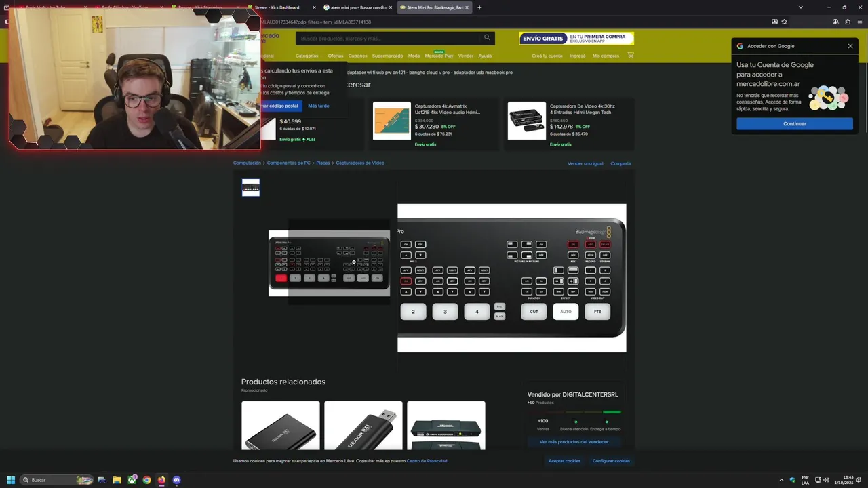Click the search magnifier icon in Mercado Libre
Screen dimensions: 868x488
point(487,38)
